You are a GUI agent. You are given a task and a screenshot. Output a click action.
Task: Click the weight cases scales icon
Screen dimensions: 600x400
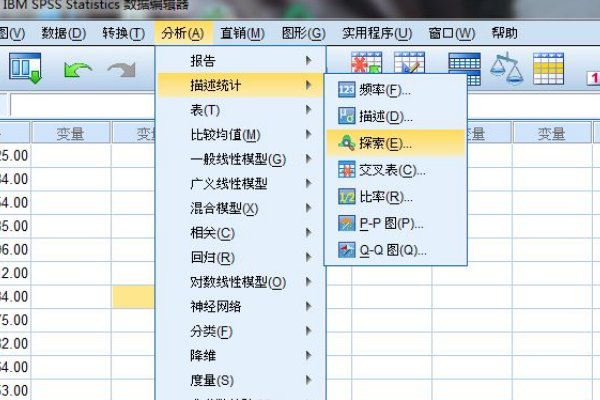point(507,68)
